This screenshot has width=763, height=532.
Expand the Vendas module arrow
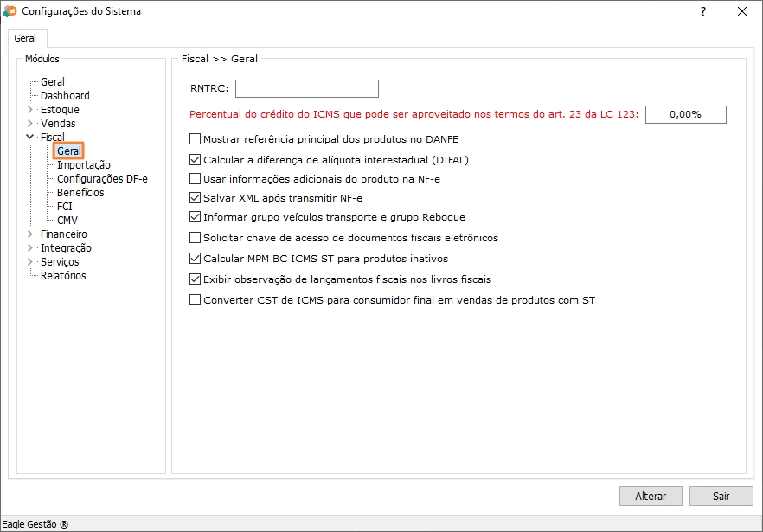click(x=31, y=124)
